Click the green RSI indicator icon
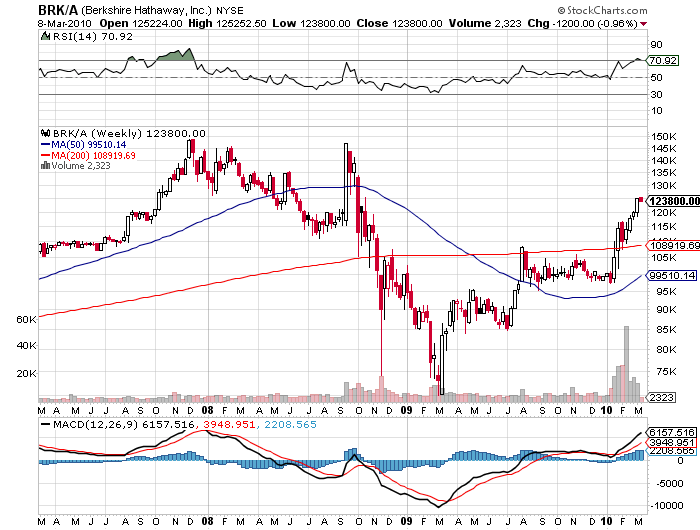700x530 pixels. coord(45,36)
